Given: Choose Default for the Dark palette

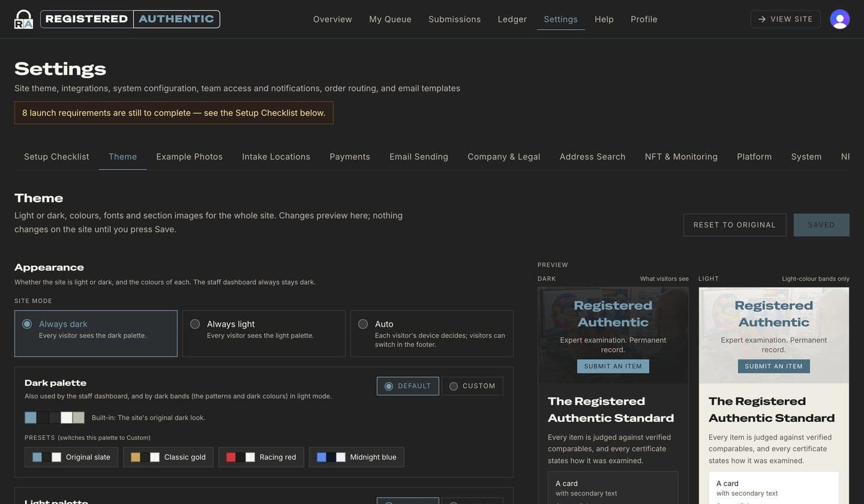Looking at the screenshot, I should pos(408,386).
